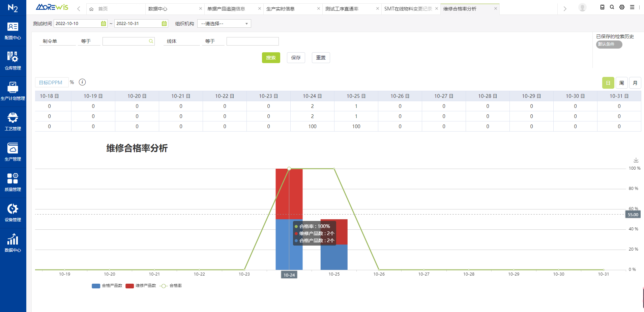
Task: Open 生产计划管理 module icon
Action: pos(13,91)
